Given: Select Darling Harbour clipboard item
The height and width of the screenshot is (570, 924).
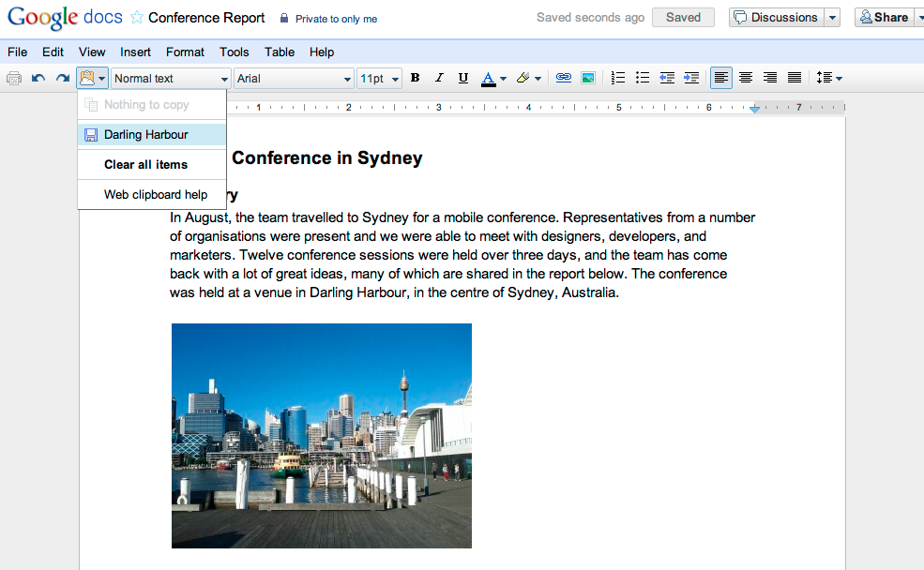Looking at the screenshot, I should [x=145, y=135].
